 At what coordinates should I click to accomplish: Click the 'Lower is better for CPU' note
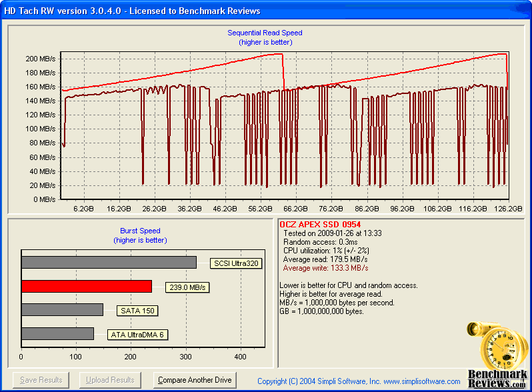tap(349, 285)
